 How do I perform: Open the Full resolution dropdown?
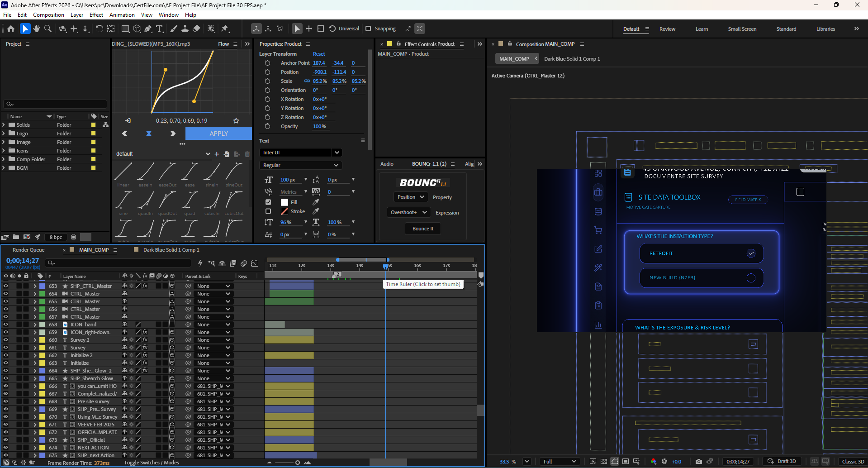tap(560, 461)
